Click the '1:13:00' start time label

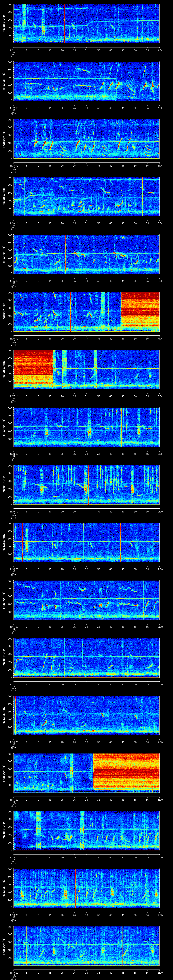(14, 742)
